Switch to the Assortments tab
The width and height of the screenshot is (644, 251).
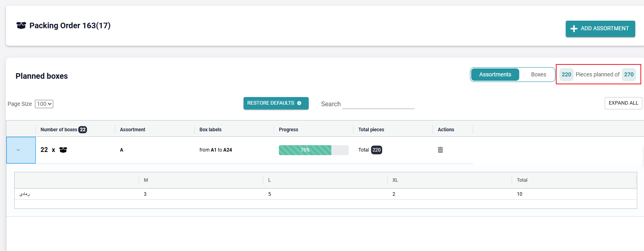point(495,74)
